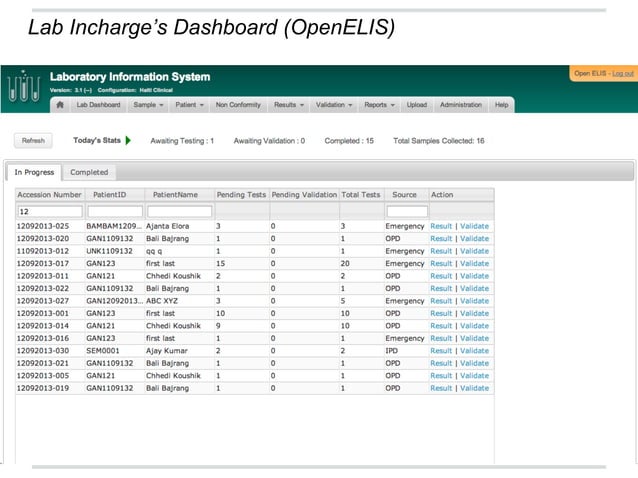Open the Results dropdown menu

click(x=288, y=105)
